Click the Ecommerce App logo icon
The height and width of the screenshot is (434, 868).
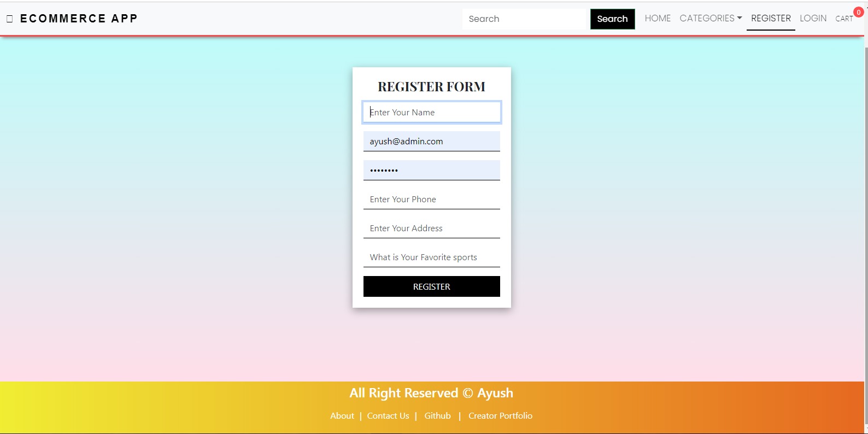9,19
